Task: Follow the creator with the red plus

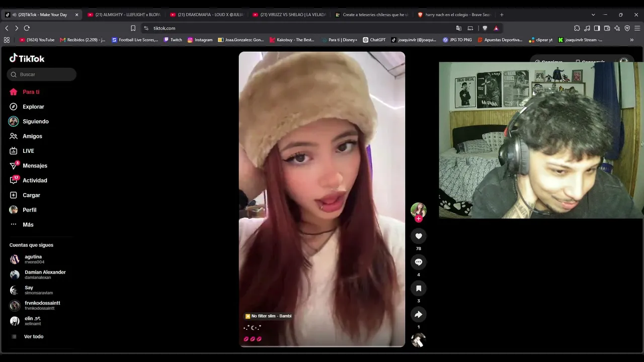Action: click(419, 219)
